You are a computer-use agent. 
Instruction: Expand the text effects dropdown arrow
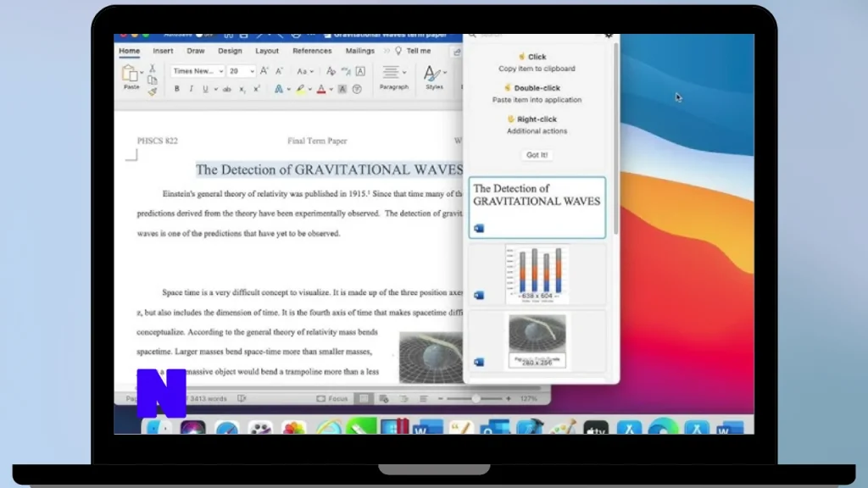pos(288,89)
